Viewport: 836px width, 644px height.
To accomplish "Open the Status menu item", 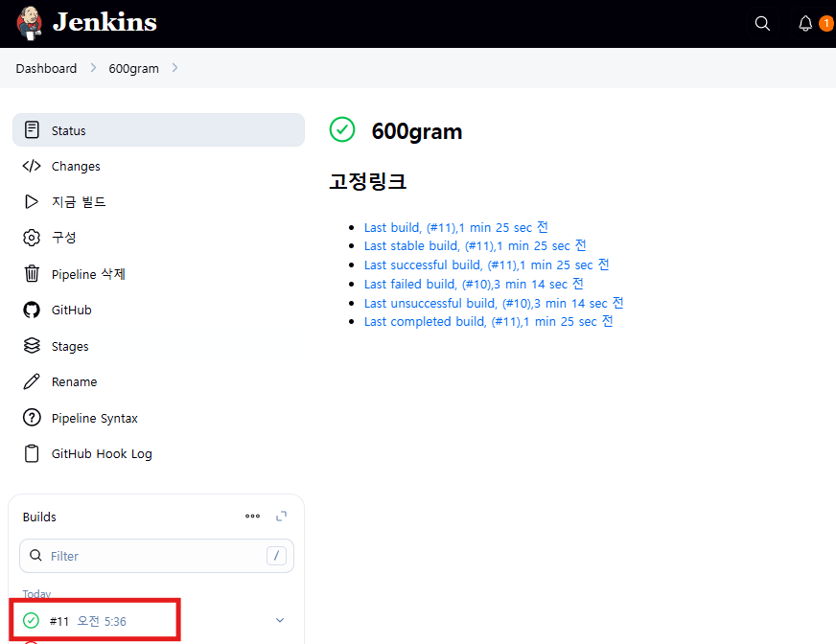I will 158,129.
